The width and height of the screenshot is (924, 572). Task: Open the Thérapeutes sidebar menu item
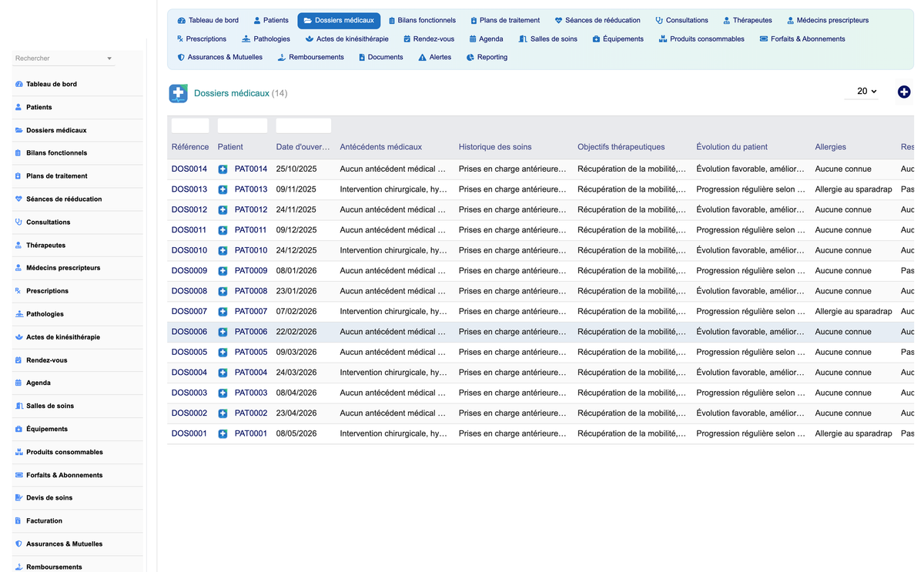78,245
